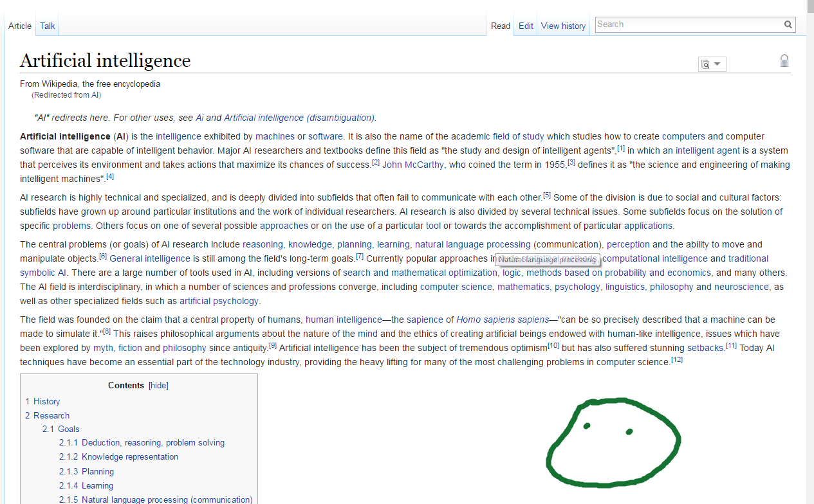Open the John McCarthy link

pyautogui.click(x=413, y=165)
